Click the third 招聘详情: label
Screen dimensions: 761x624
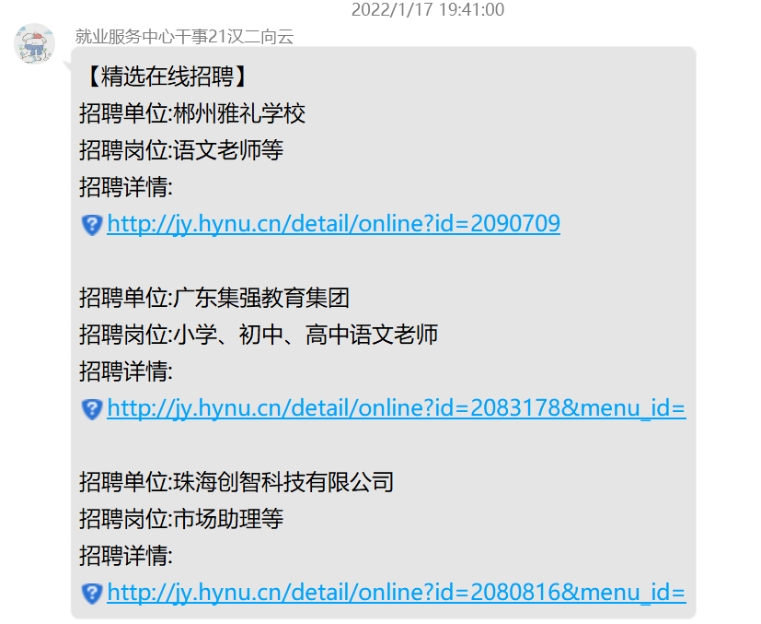click(x=126, y=556)
